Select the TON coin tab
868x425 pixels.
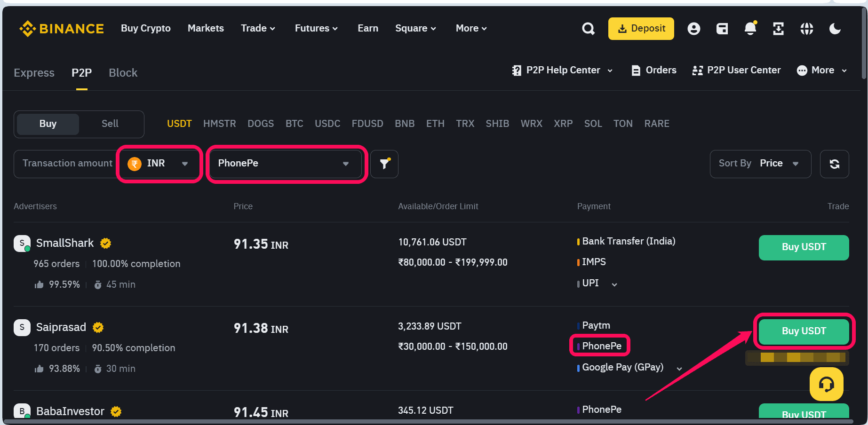click(x=623, y=124)
